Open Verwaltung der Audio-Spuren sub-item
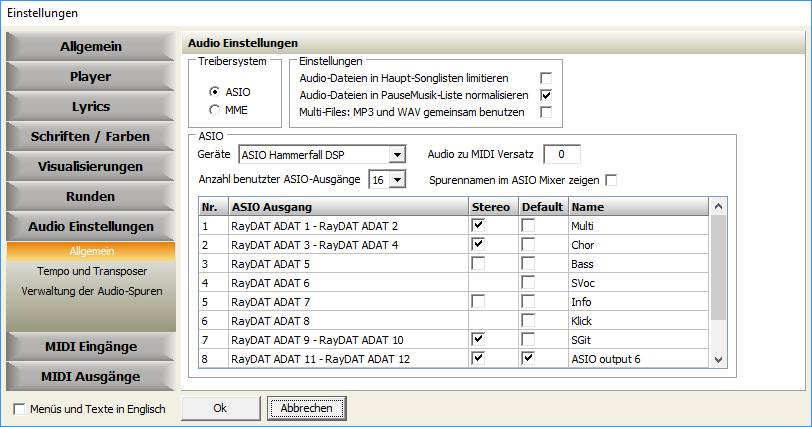 91,291
